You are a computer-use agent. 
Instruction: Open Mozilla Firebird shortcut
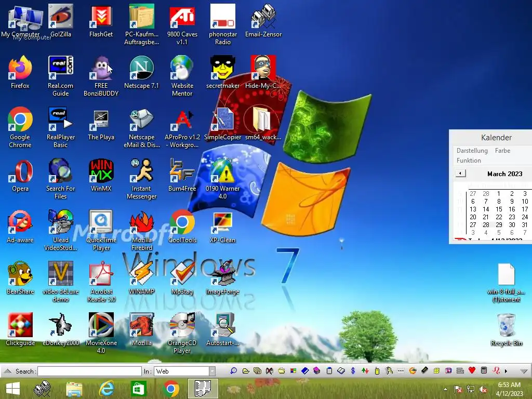coord(141,231)
